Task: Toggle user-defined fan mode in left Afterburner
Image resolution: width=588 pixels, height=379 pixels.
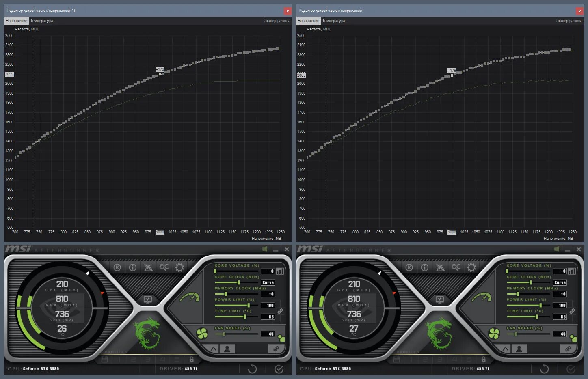Action: pos(227,349)
